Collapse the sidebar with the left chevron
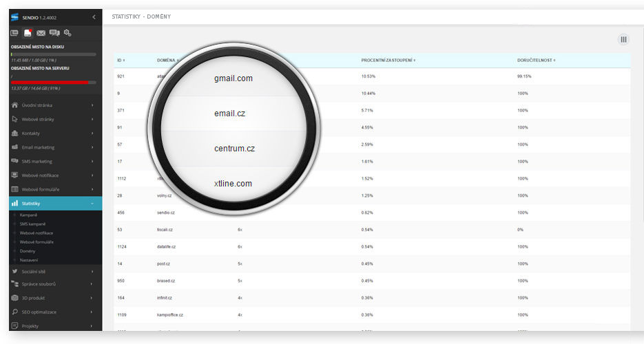The width and height of the screenshot is (644, 344). pyautogui.click(x=94, y=17)
